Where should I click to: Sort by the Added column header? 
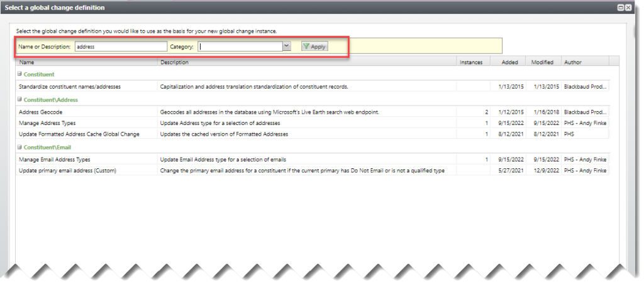pos(509,62)
